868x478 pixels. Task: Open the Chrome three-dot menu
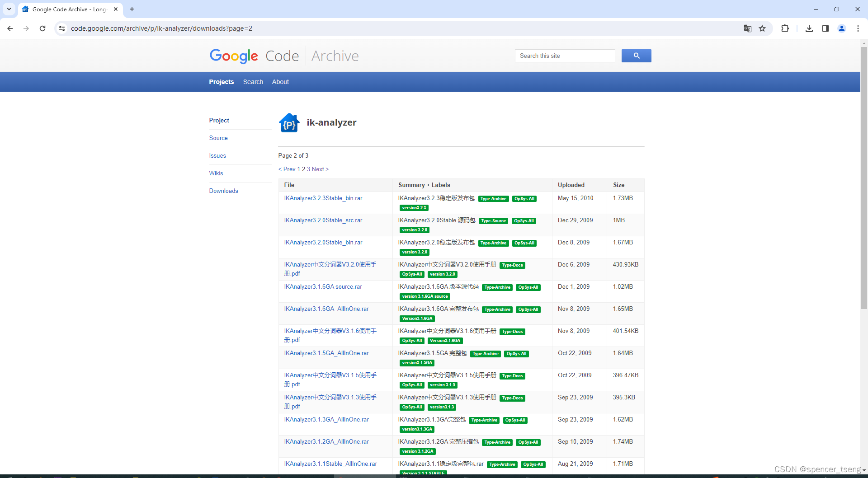(858, 28)
